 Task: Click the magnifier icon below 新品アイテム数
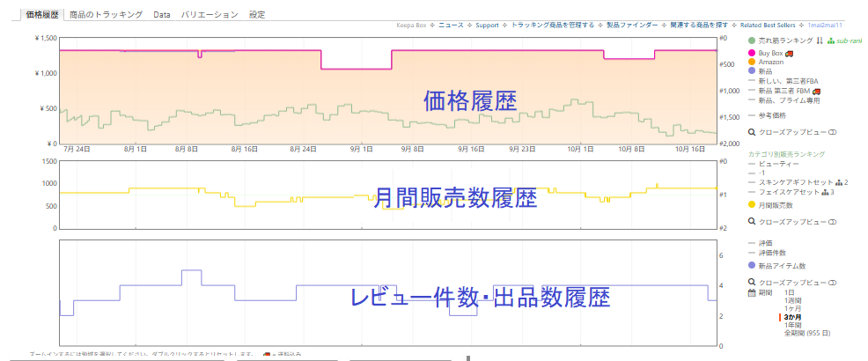point(751,283)
